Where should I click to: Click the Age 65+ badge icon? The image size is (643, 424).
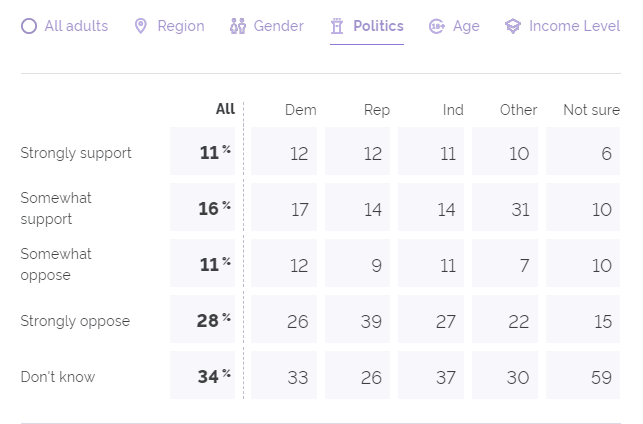click(x=437, y=26)
